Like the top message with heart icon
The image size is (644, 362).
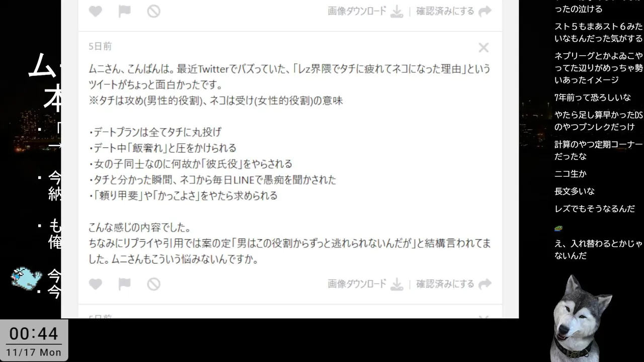(x=96, y=11)
